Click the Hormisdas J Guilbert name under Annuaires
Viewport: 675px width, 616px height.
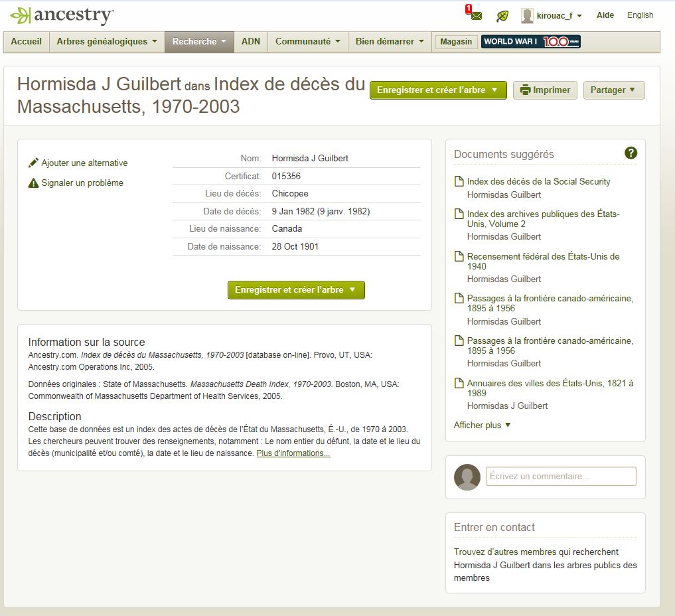coord(507,406)
